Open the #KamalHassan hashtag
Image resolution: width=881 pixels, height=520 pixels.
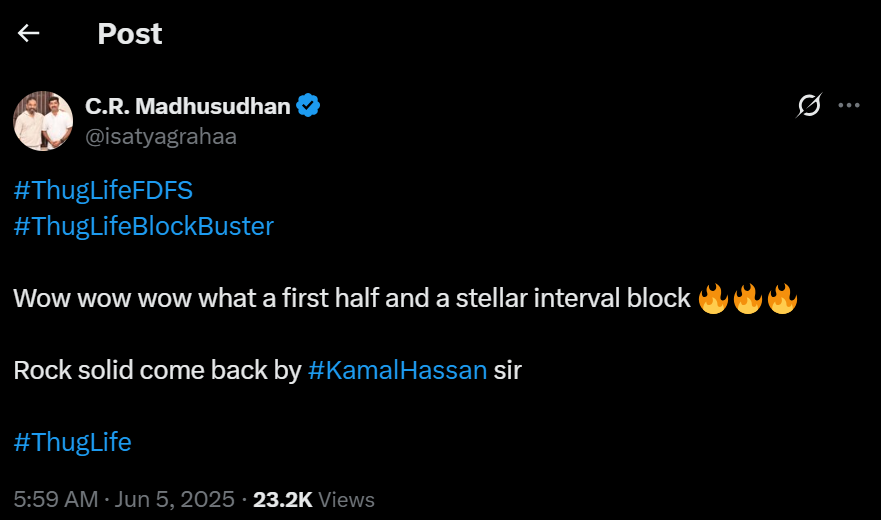397,370
